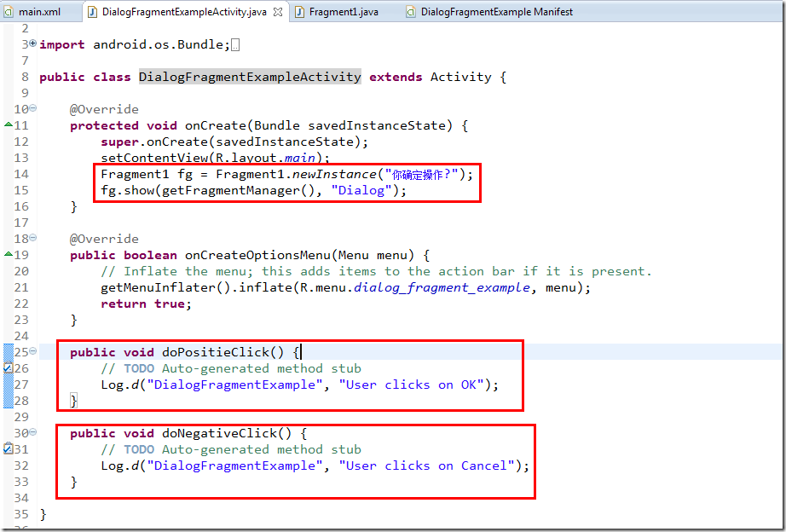Click onCreateOptionsMenu method name
Image resolution: width=786 pixels, height=532 pixels.
[257, 255]
